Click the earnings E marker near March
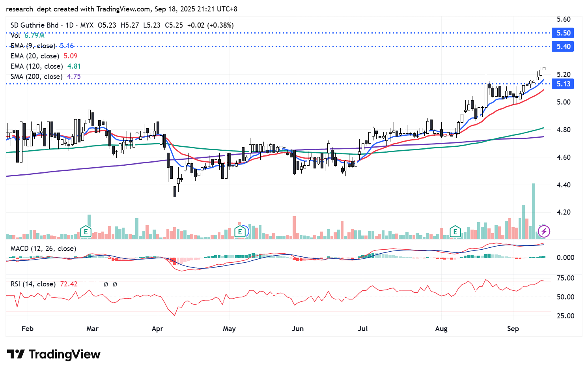 click(86, 232)
